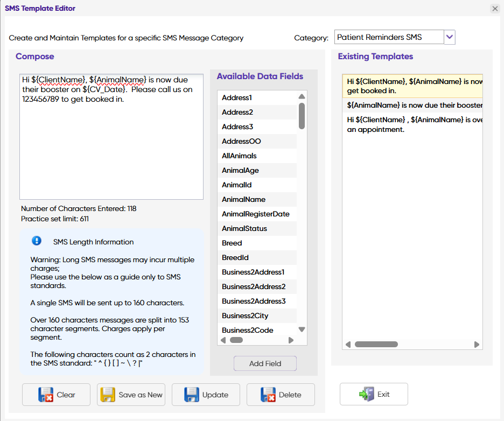Click the Clear button label
504x421 pixels.
[66, 395]
